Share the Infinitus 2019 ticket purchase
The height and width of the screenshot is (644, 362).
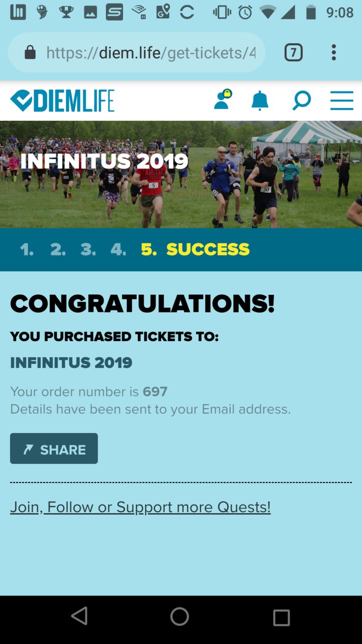coord(54,448)
